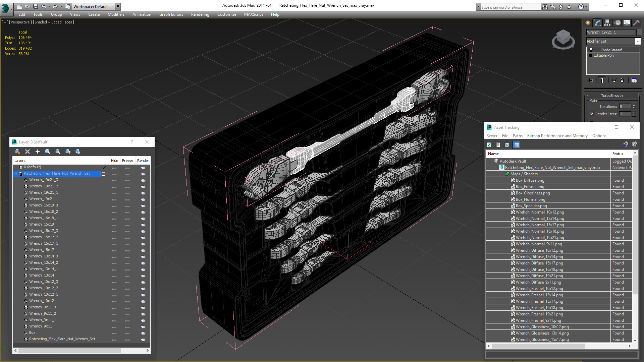The image size is (644, 362).
Task: Click the Freeze column header
Action: (127, 161)
